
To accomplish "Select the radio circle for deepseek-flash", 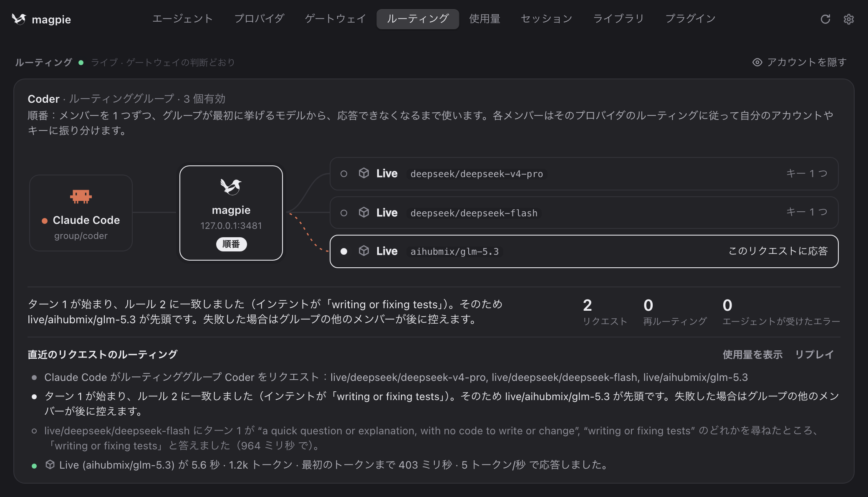I will coord(344,213).
